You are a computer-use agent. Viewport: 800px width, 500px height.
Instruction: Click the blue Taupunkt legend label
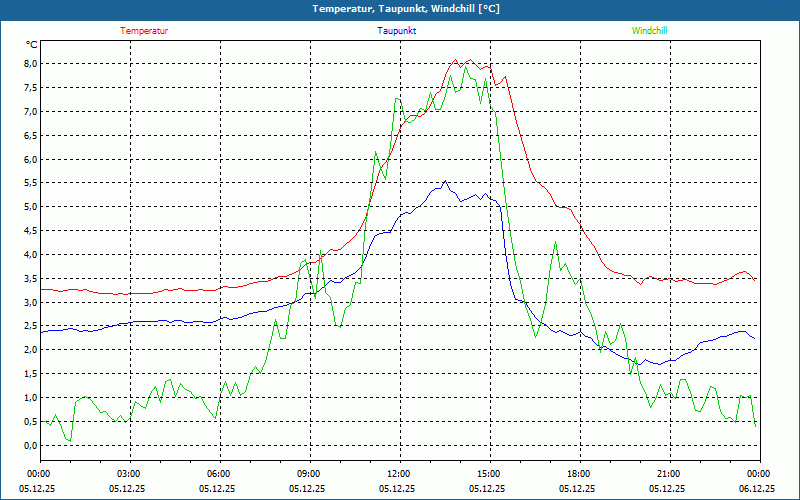point(397,31)
